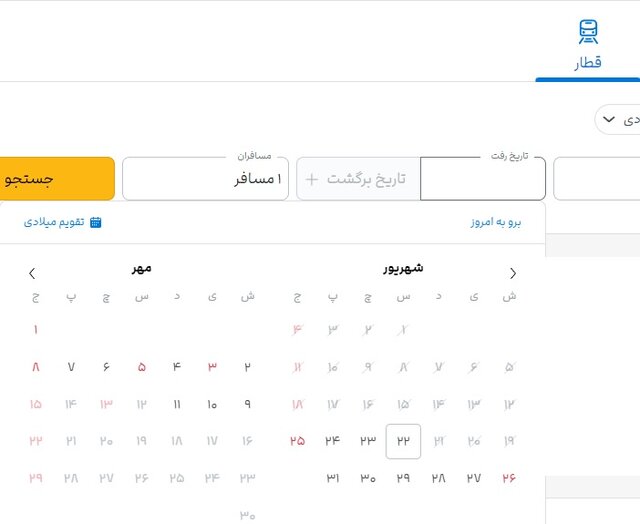
Task: Click the calendar icon beside تقویم میلادی
Action: coord(96,222)
